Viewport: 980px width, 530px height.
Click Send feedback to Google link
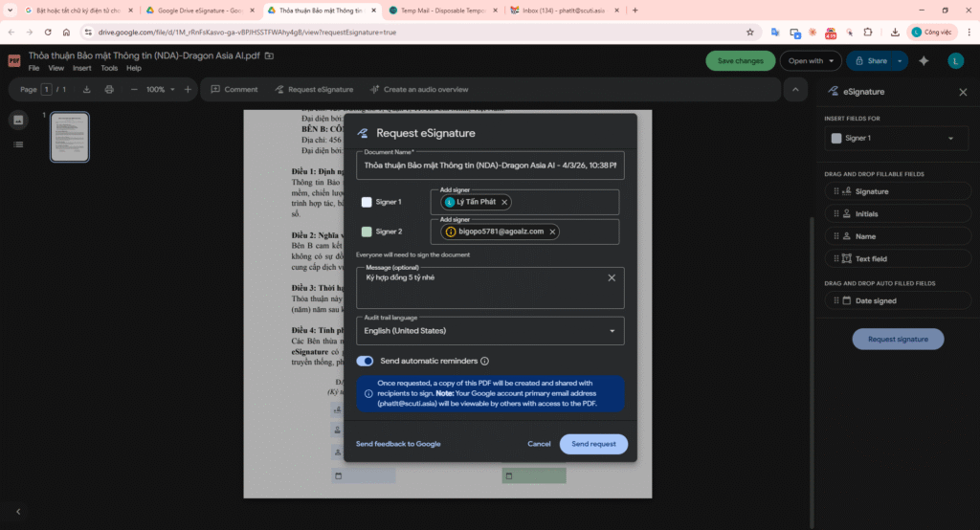(398, 444)
